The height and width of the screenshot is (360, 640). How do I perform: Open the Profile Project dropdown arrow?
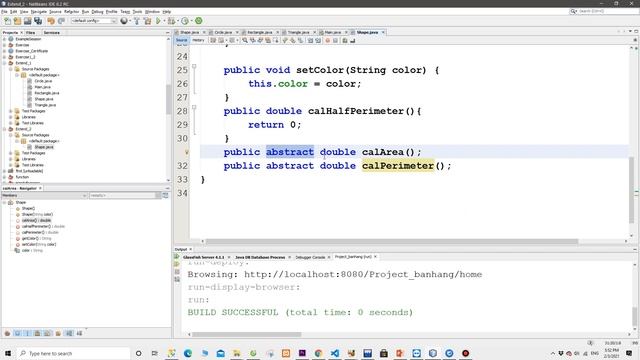(191, 21)
